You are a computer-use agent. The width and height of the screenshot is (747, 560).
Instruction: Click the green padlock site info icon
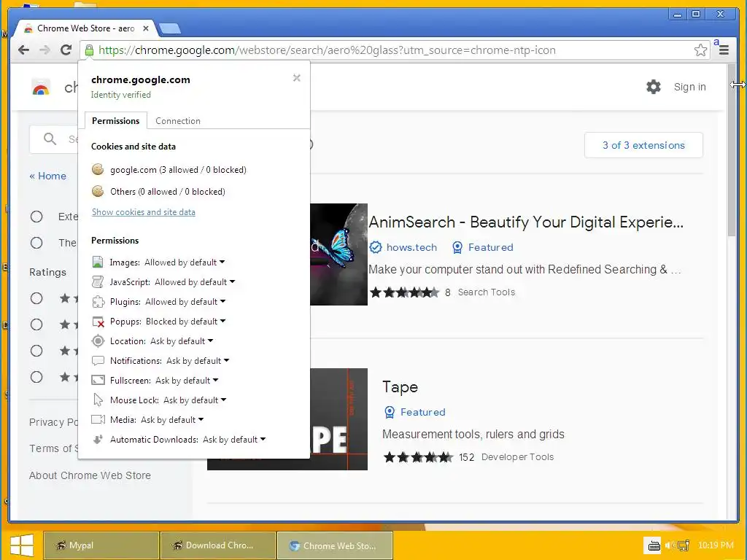pos(89,50)
